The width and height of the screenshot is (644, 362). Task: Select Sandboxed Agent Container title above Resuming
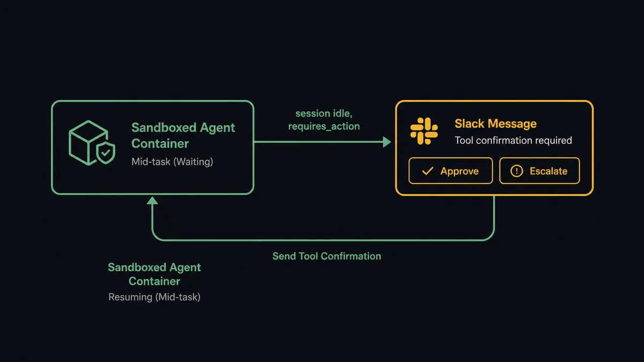coord(155,274)
